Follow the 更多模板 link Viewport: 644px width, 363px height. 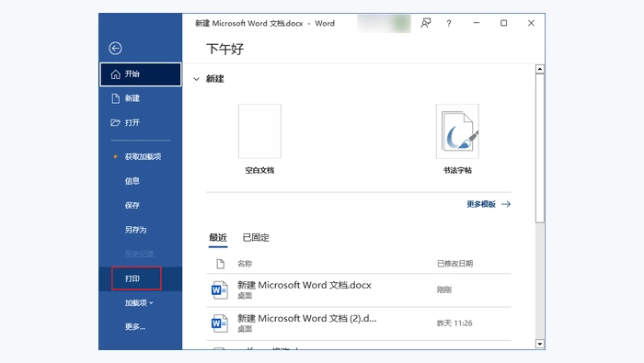(481, 204)
